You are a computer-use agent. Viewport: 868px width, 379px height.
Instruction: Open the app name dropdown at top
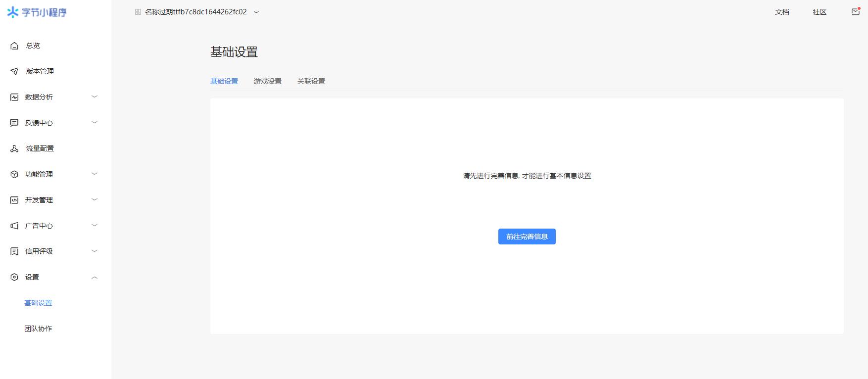coord(256,12)
